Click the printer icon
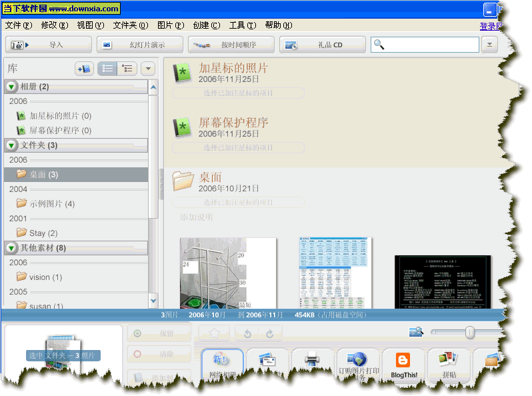The image size is (532, 396). [313, 361]
